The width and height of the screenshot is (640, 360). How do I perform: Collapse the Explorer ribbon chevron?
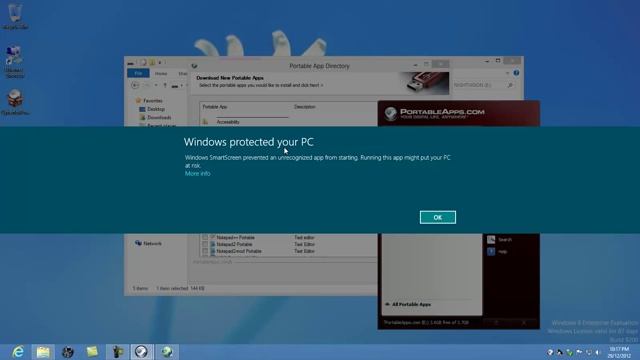click(507, 73)
